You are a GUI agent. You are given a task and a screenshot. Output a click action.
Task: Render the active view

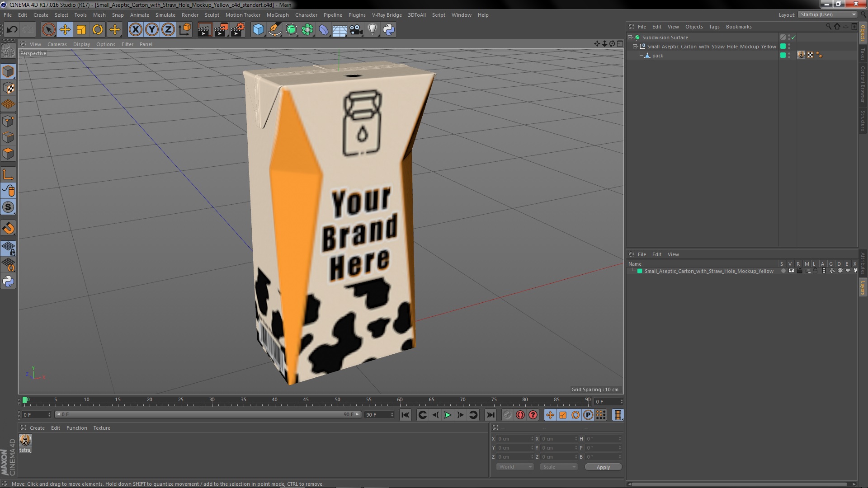coord(204,30)
